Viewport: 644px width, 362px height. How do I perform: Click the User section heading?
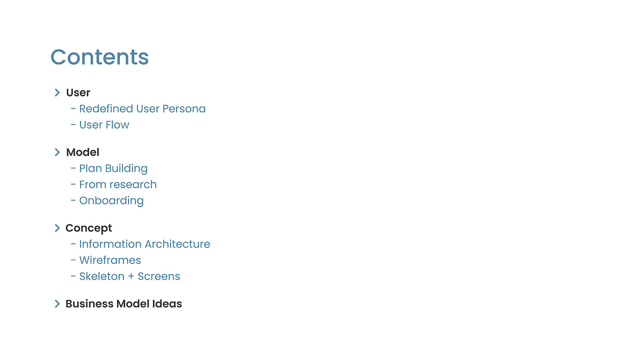pos(78,93)
